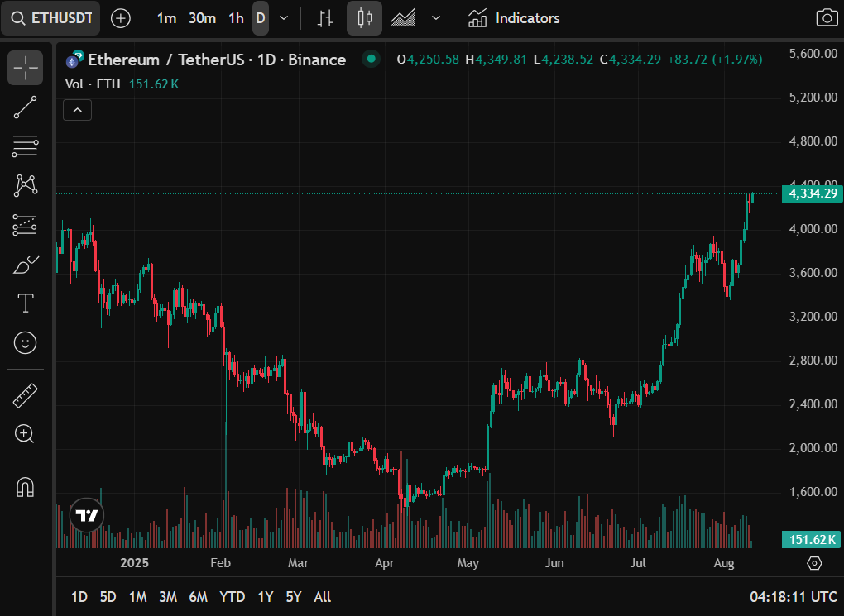Open the emoji icons tool
Viewport: 844px width, 616px height.
point(26,342)
